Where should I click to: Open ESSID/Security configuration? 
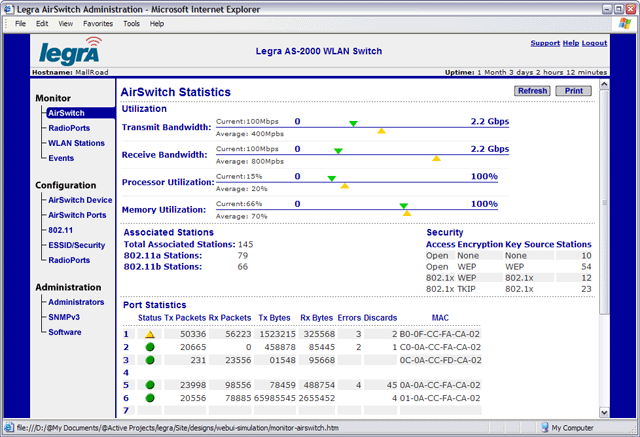[77, 245]
